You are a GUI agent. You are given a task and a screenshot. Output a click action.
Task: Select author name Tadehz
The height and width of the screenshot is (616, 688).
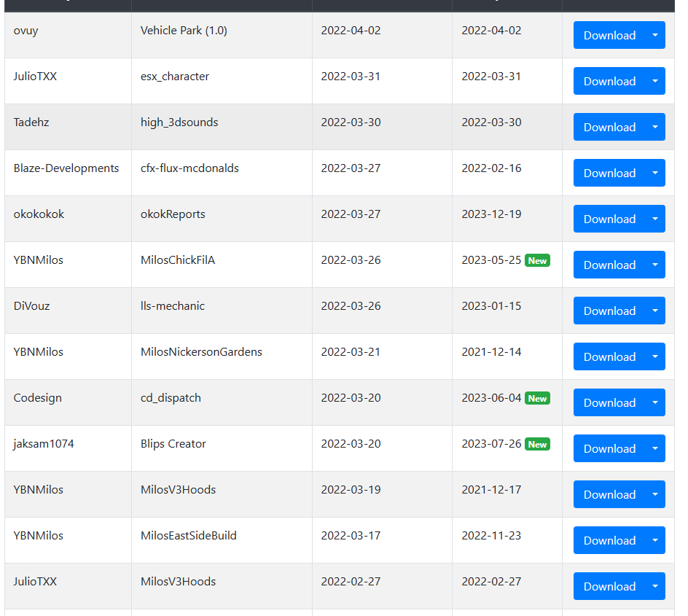click(31, 122)
